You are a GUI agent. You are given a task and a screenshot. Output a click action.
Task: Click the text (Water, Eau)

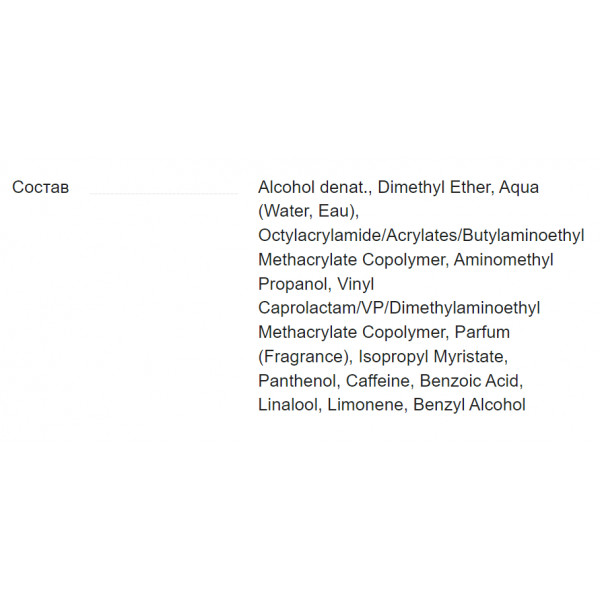tap(308, 212)
